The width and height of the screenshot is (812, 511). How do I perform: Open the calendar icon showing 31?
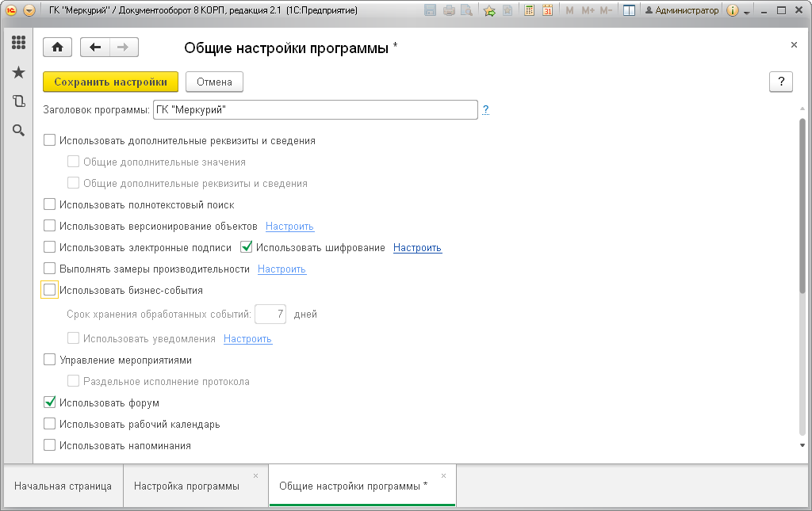click(547, 10)
